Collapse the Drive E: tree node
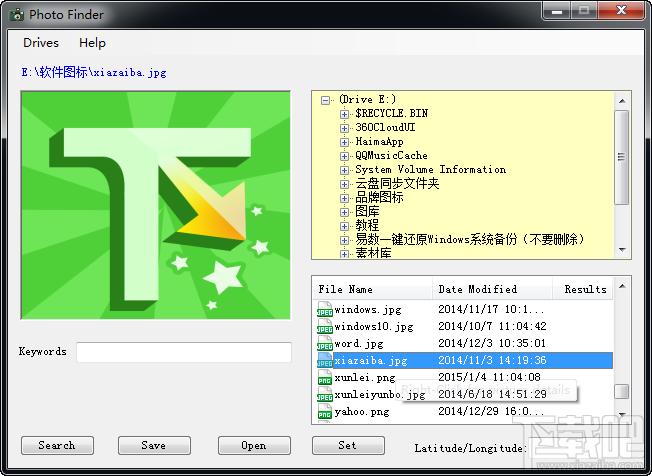 pos(326,100)
